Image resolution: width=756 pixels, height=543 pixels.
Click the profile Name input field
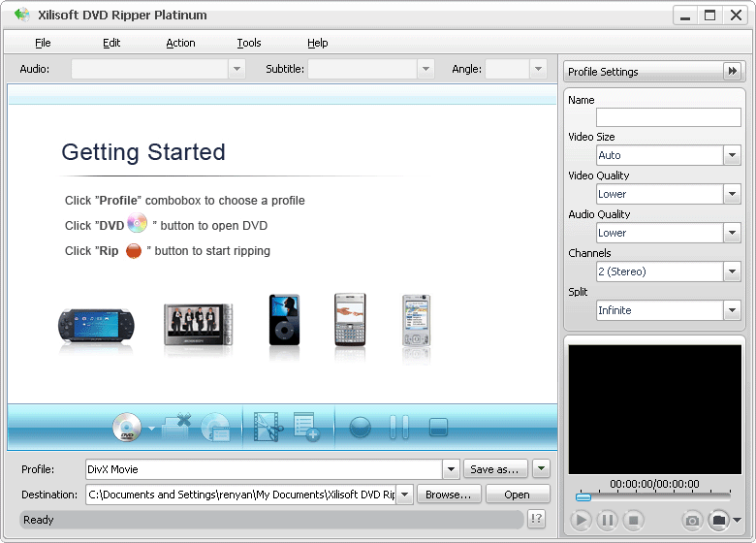[x=668, y=117]
